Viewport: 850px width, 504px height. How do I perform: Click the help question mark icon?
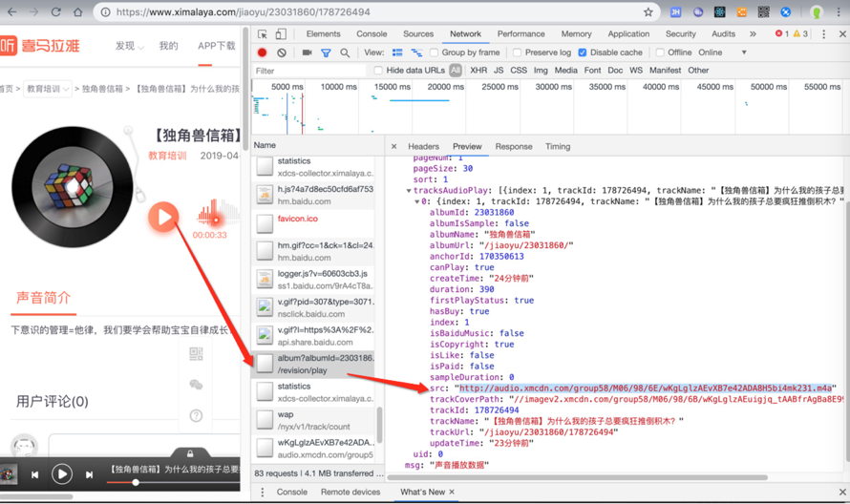(196, 415)
